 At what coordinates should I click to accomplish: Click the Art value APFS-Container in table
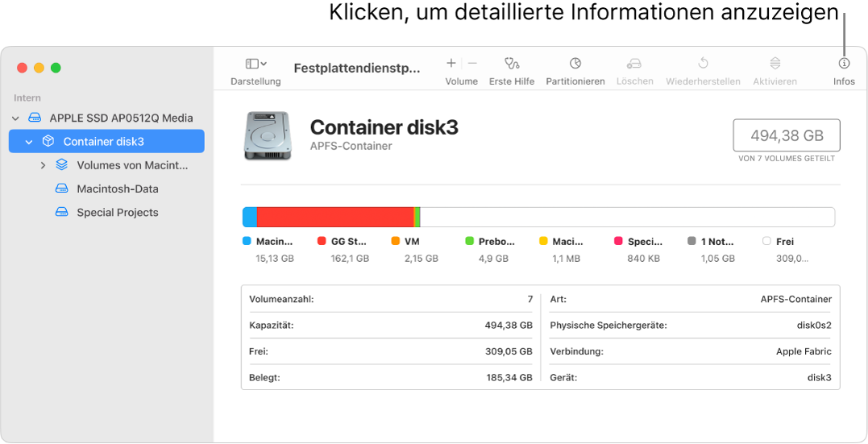pyautogui.click(x=796, y=299)
